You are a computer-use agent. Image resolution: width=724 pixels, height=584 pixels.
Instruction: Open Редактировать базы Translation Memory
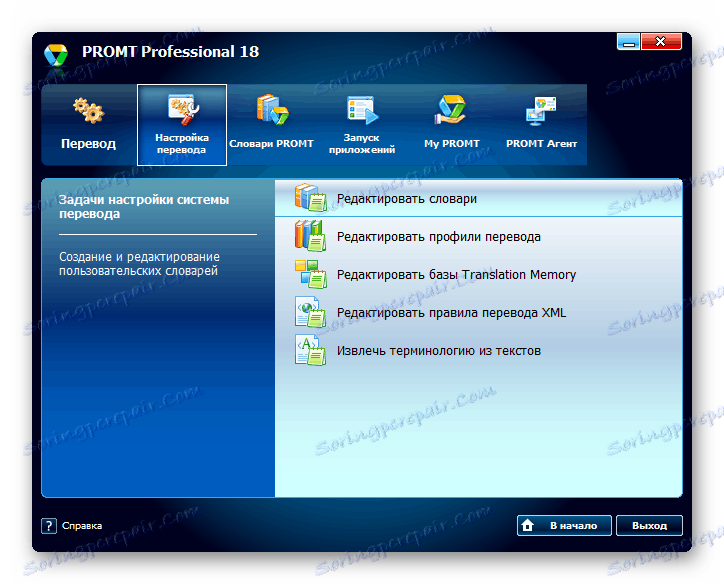pyautogui.click(x=478, y=275)
